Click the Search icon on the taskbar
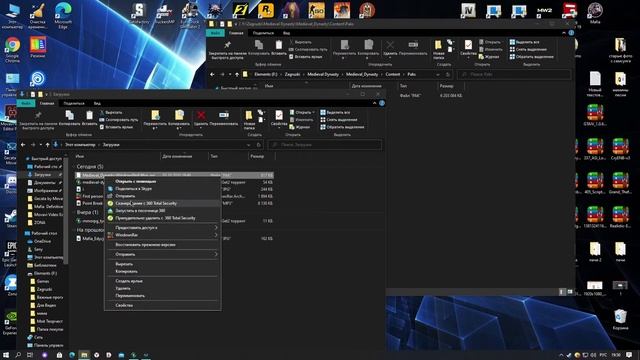This screenshot has width=640, height=360. pyautogui.click(x=18, y=355)
